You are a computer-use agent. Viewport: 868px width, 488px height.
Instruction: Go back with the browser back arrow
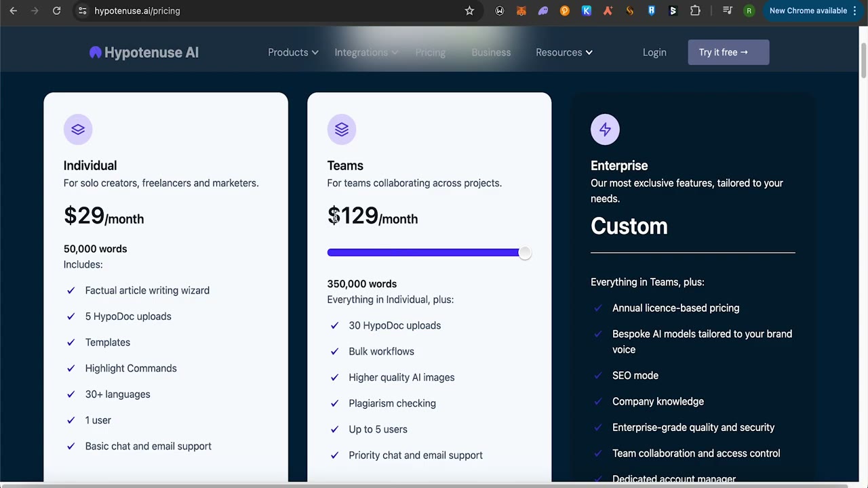pos(14,11)
